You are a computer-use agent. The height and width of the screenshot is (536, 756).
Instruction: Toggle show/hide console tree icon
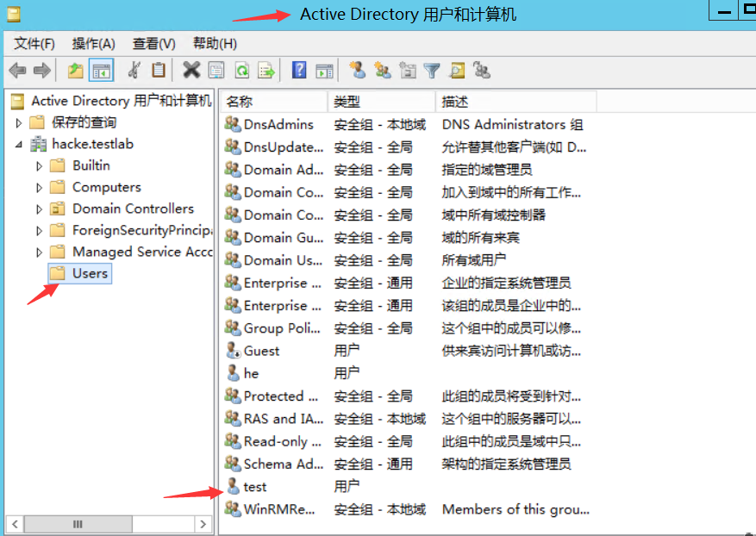[101, 71]
